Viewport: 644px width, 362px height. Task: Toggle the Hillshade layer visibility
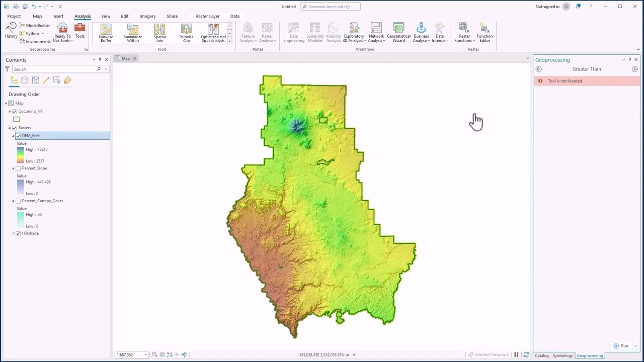pyautogui.click(x=18, y=233)
